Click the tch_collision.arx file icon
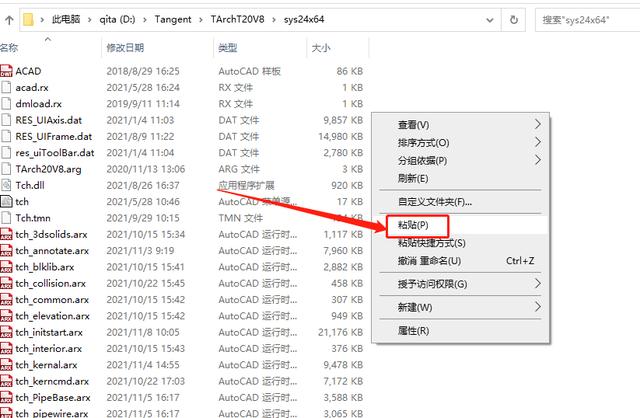The height and width of the screenshot is (418, 640). coord(6,283)
